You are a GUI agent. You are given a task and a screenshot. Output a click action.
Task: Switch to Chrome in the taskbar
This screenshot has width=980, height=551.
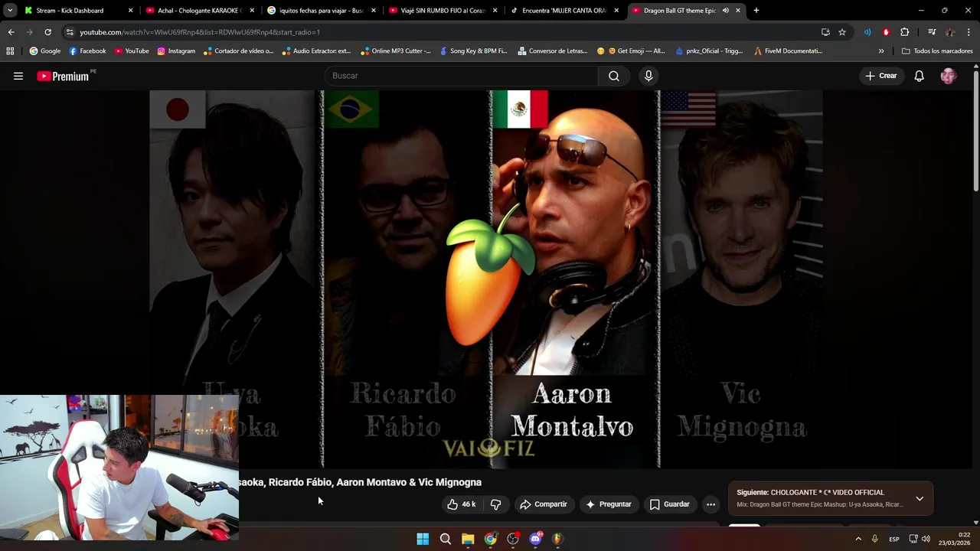tap(490, 539)
